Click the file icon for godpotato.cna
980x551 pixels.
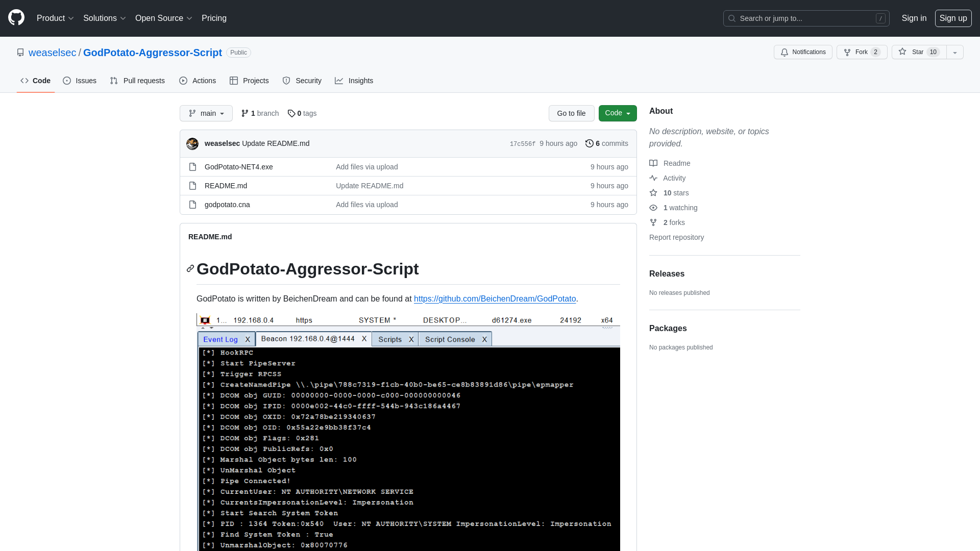point(192,205)
